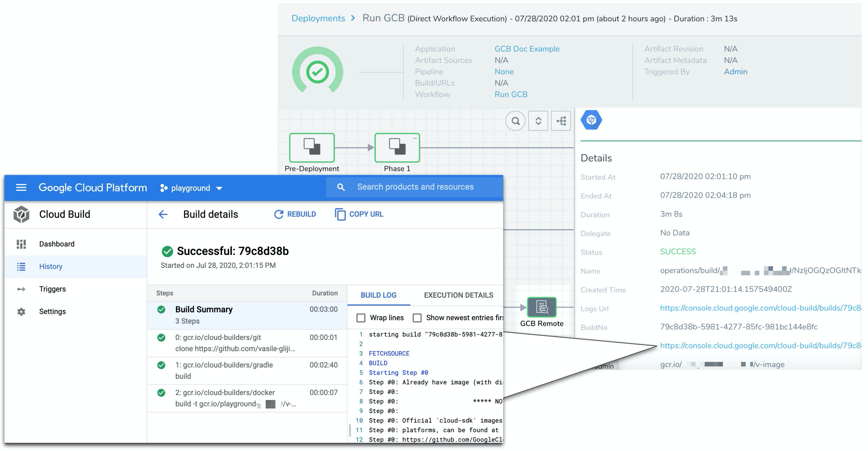Image resolution: width=868 pixels, height=451 pixels.
Task: Click the Dashboard grid icon
Action: [21, 244]
